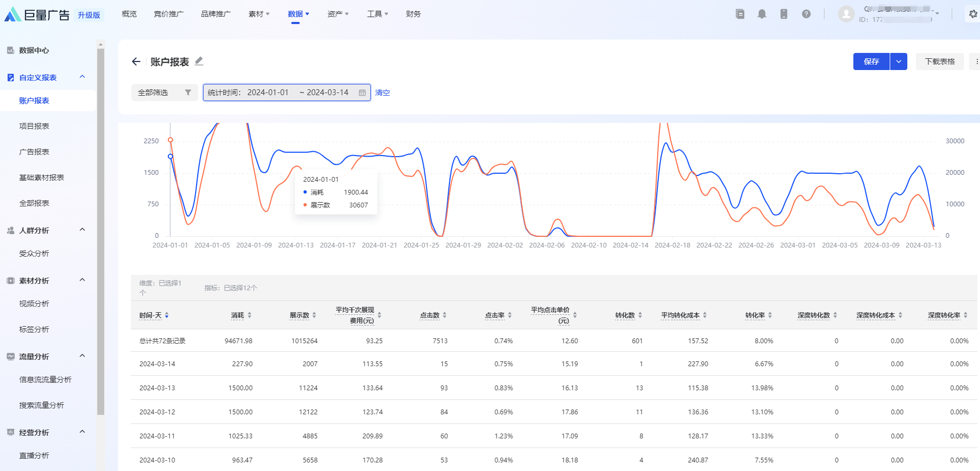This screenshot has width=980, height=471.
Task: Open the calendar icon in the date range field
Action: pyautogui.click(x=362, y=92)
